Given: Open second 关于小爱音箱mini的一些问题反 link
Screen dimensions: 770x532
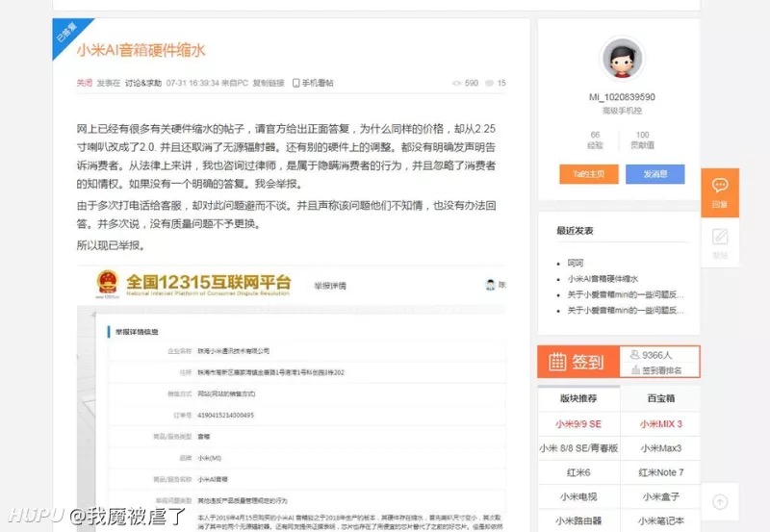Looking at the screenshot, I should [x=626, y=310].
